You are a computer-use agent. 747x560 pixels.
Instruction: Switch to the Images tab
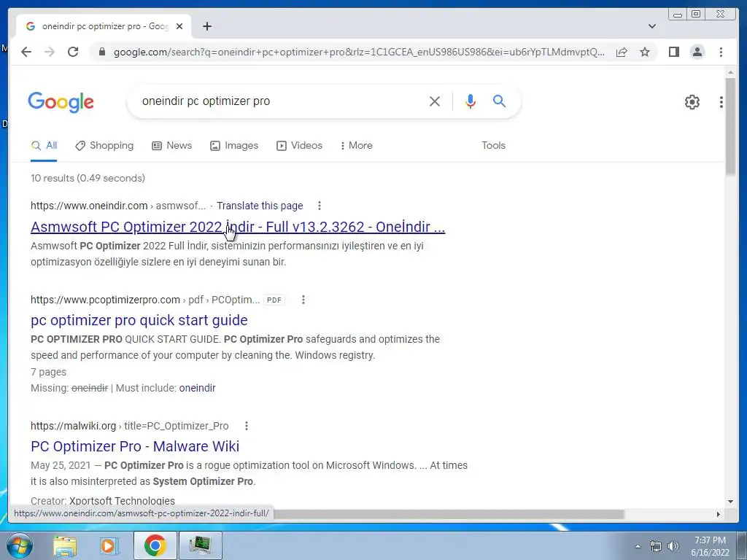(234, 145)
